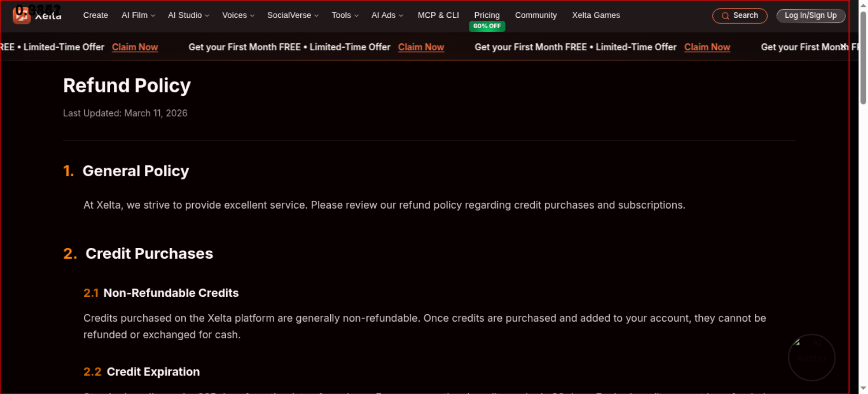
Task: Click the "Non-Refundable Credits" subheading
Action: click(171, 293)
